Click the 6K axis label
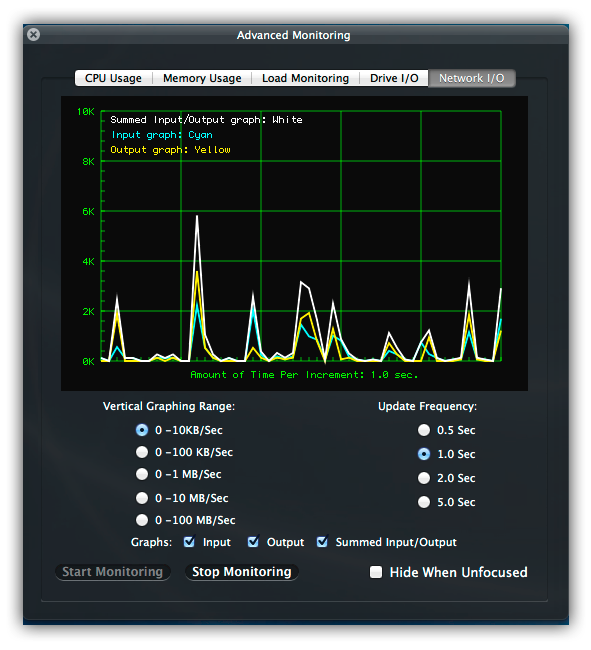Viewport: 591px width, 650px height. [x=88, y=212]
